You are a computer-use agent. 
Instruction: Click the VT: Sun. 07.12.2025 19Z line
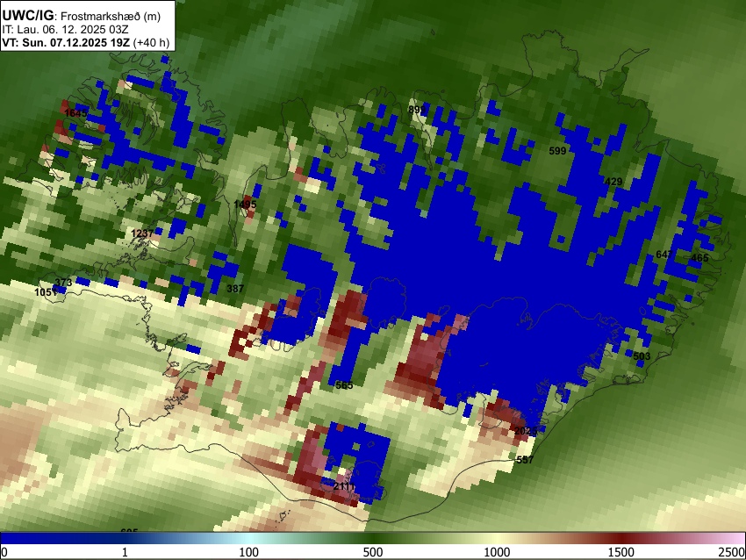pos(86,42)
